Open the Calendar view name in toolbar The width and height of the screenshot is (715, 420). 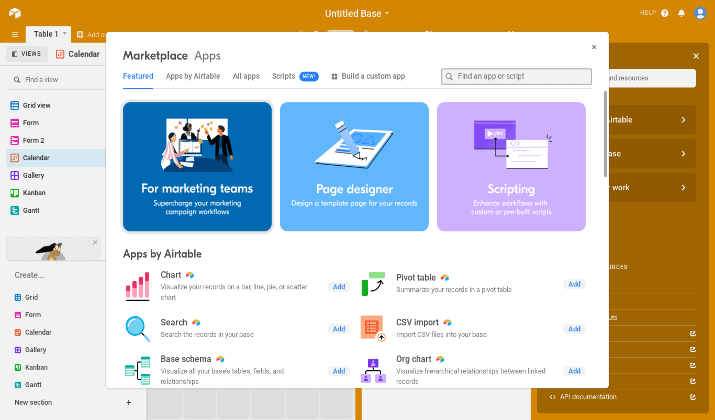pos(78,54)
